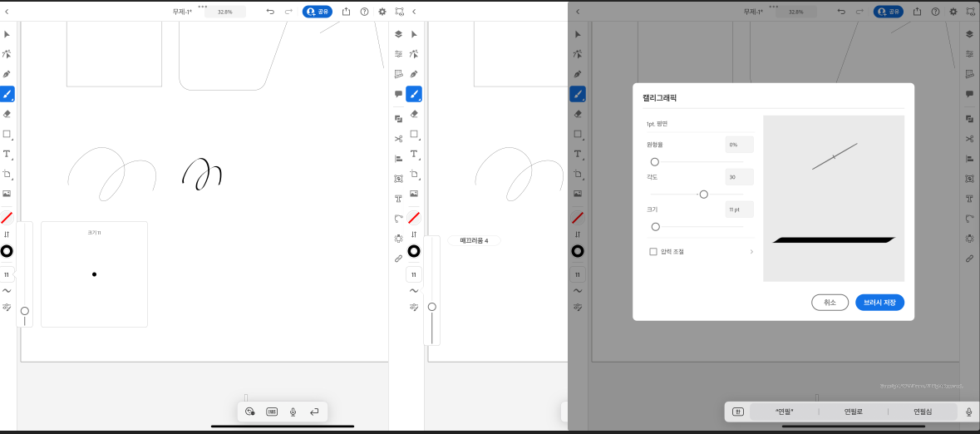Image resolution: width=980 pixels, height=434 pixels.
Task: Pick the 연필로 keyboard suggestion
Action: click(x=853, y=412)
